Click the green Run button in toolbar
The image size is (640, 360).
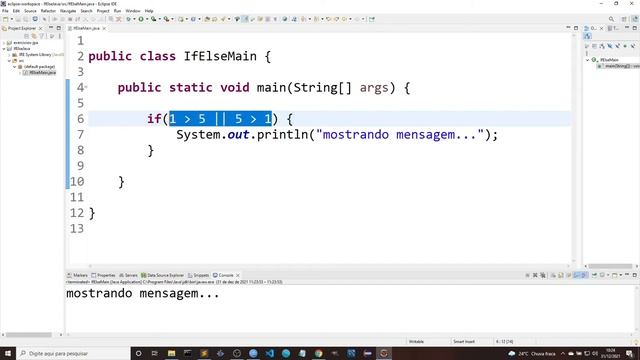141,19
